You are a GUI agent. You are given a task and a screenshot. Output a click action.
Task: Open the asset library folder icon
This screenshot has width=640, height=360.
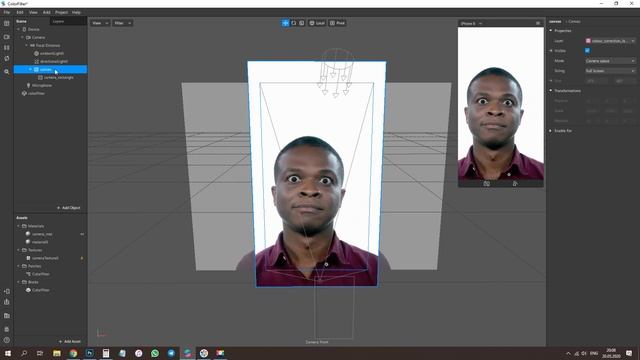(x=7, y=316)
